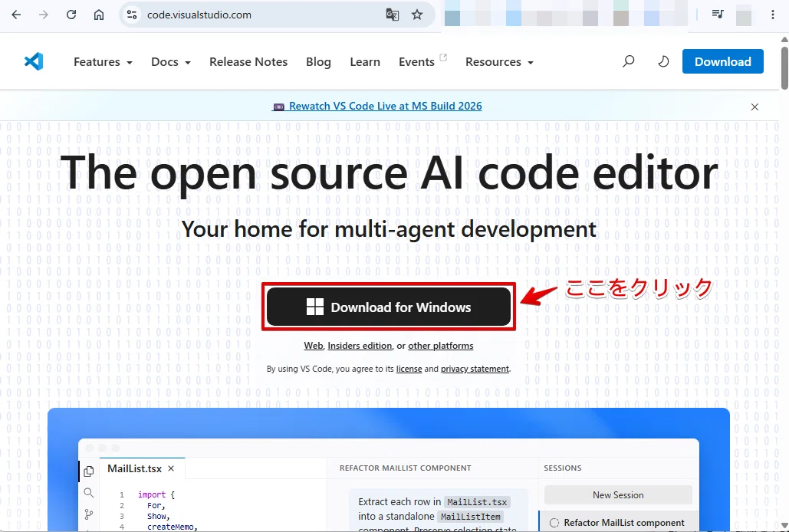Select the Refactor MailList component radio circle
Viewport: 789px width, 532px height.
coord(554,523)
